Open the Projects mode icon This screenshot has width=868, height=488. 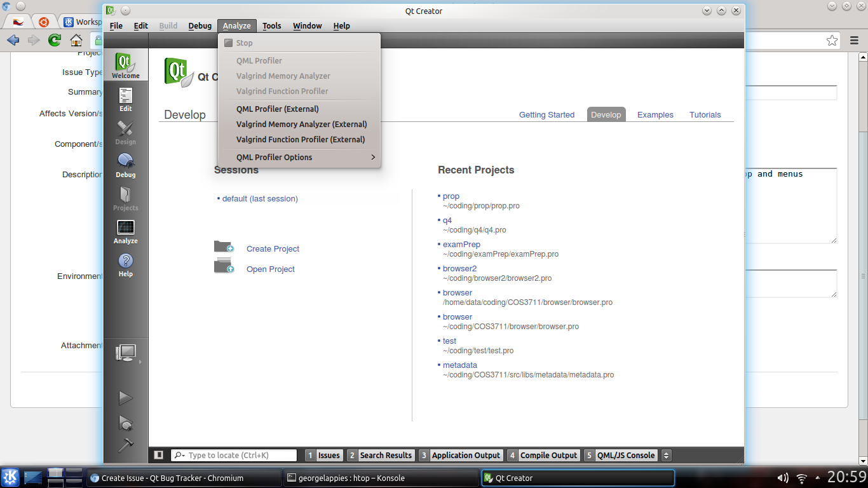(126, 198)
